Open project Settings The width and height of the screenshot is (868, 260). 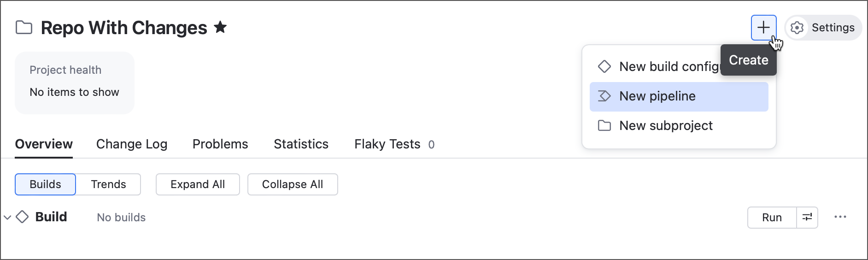pos(823,28)
